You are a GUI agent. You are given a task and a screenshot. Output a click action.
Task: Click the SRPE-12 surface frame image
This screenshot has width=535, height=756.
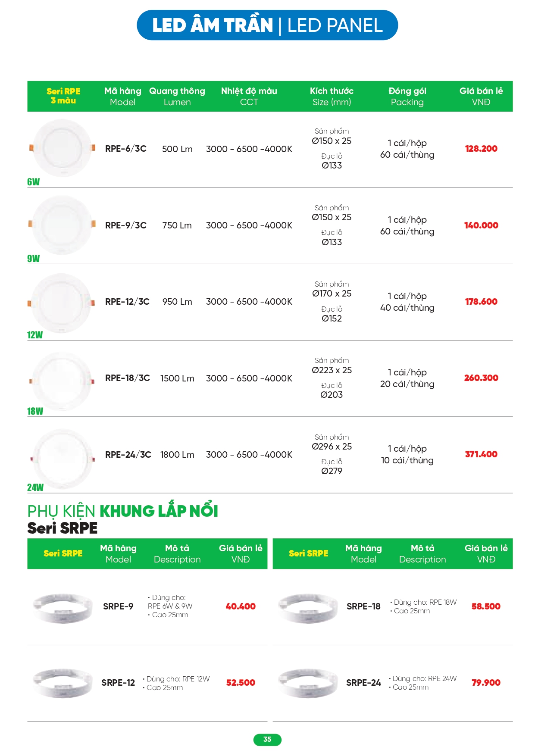pos(63,683)
